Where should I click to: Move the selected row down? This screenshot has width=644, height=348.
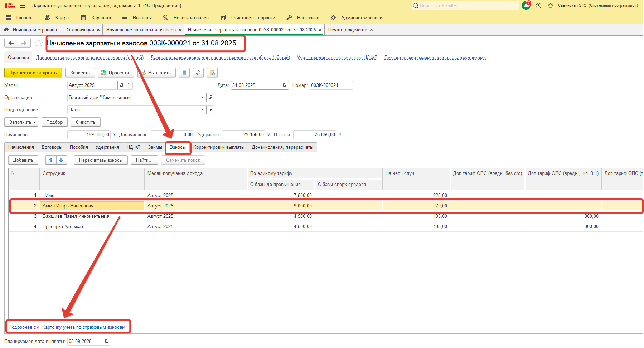[x=61, y=160]
